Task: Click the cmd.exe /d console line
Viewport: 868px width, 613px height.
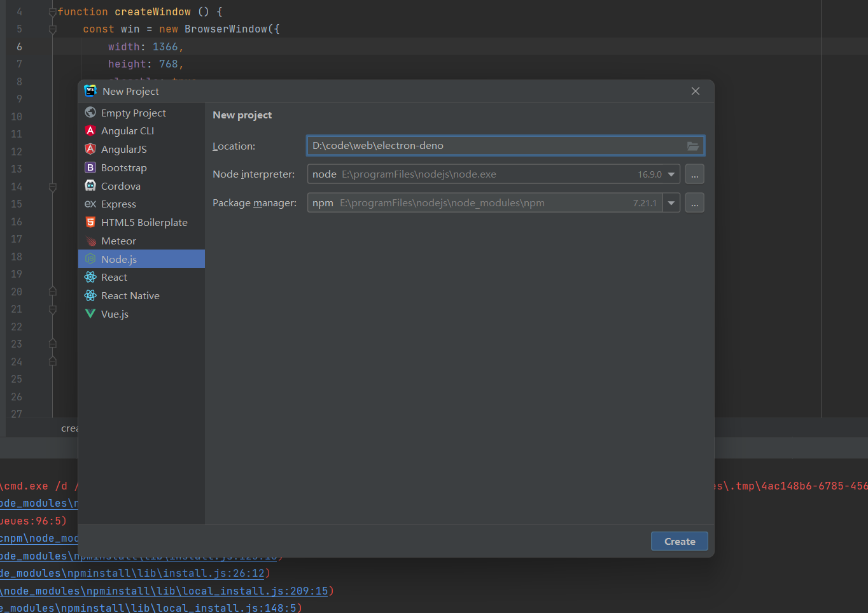Action: [39, 486]
